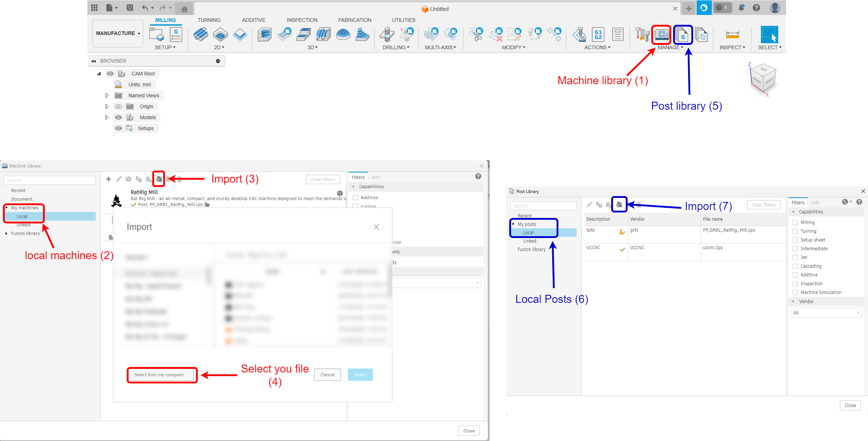Click the plus icon in Machine Library
This screenshot has width=868, height=441.
[x=108, y=179]
